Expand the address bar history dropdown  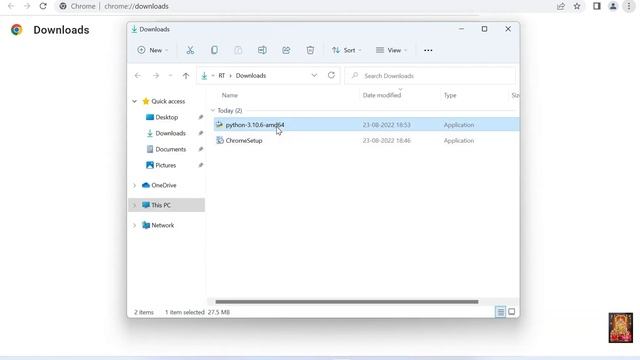(x=314, y=76)
